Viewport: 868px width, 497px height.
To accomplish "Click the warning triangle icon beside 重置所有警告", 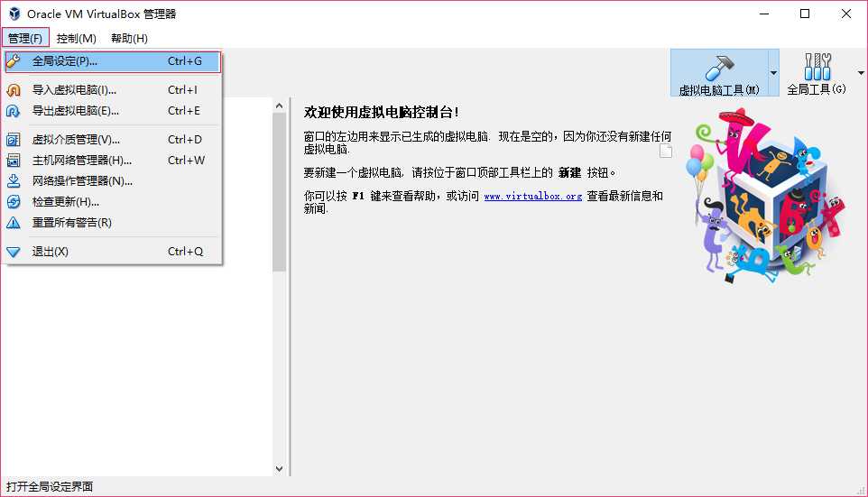I will (14, 223).
